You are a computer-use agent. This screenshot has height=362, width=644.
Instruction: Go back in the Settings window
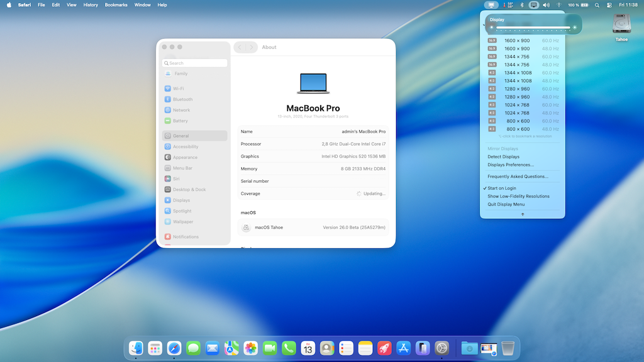coord(240,47)
